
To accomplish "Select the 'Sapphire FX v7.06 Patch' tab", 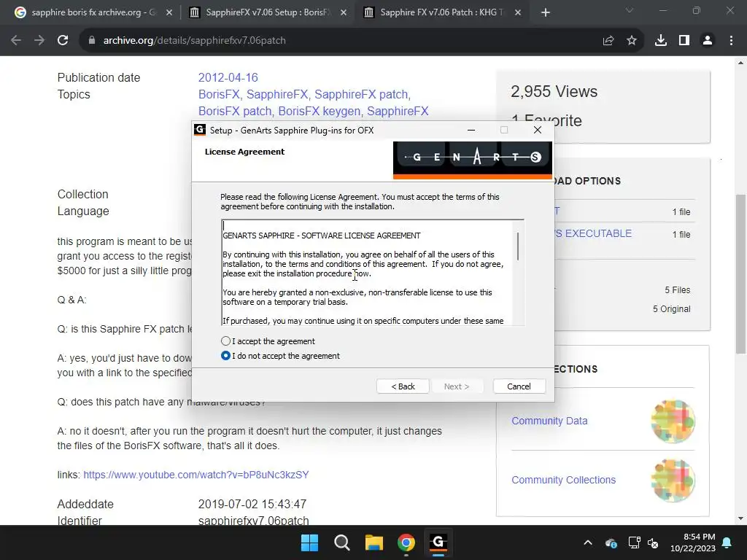I will pos(441,12).
